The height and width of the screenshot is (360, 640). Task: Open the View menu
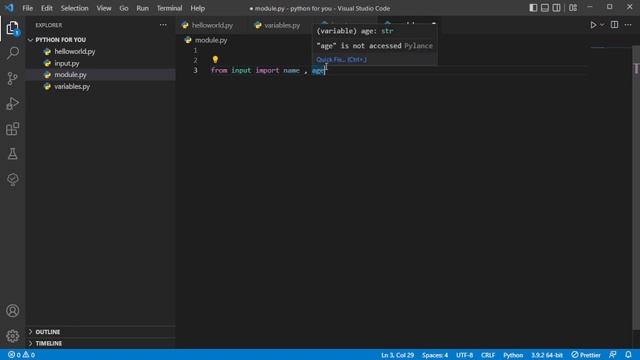coord(104,8)
